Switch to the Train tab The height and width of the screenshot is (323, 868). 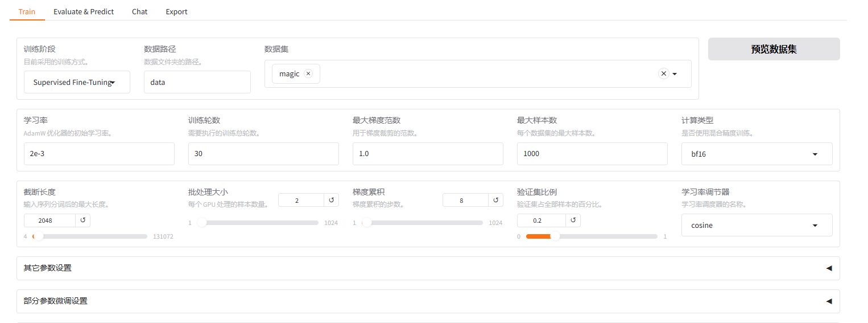coord(27,11)
